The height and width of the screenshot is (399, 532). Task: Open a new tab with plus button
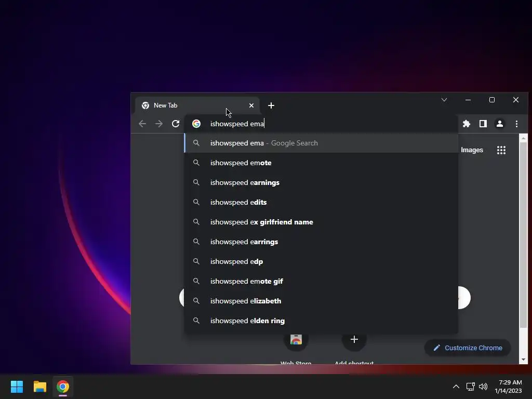tap(271, 105)
